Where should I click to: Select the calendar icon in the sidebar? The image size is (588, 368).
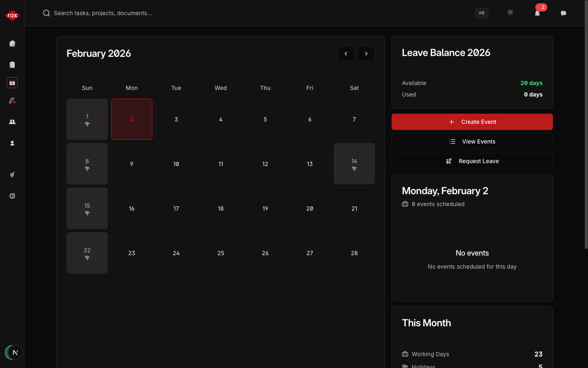click(x=12, y=83)
